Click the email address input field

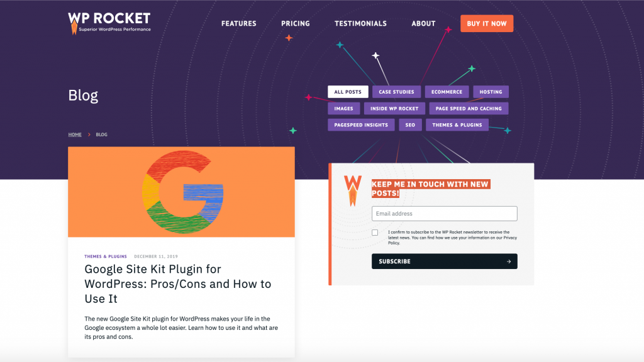point(444,213)
